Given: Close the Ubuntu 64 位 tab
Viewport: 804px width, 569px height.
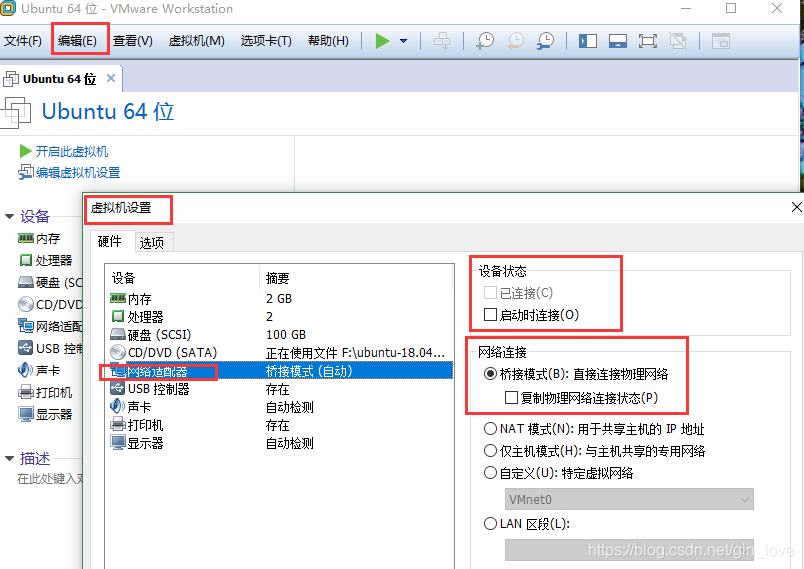Looking at the screenshot, I should (111, 78).
